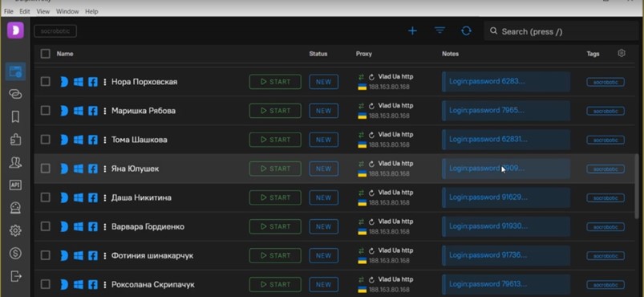Start the Маришка Рябова profile
644x297 pixels.
(x=275, y=111)
